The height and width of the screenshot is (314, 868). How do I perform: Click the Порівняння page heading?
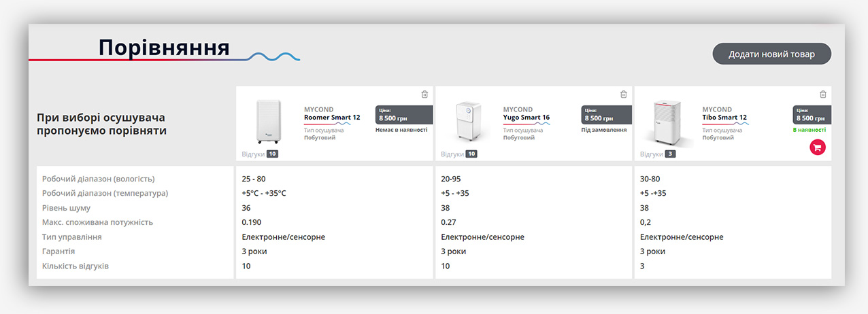click(164, 48)
